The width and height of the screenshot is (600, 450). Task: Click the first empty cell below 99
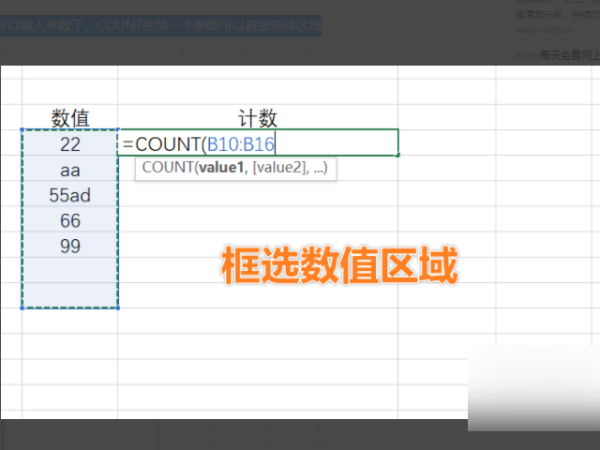(70, 270)
